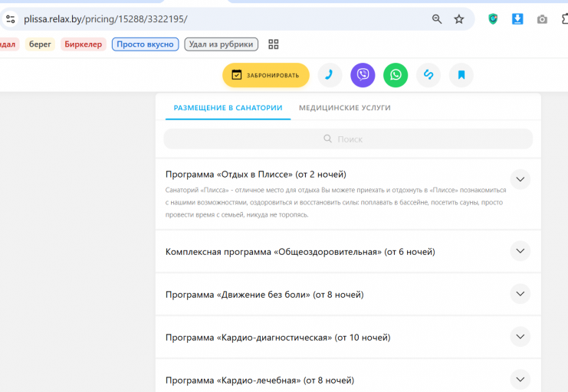The height and width of the screenshot is (392, 568).
Task: Save to favorites with bookmark icon
Action: [x=461, y=75]
